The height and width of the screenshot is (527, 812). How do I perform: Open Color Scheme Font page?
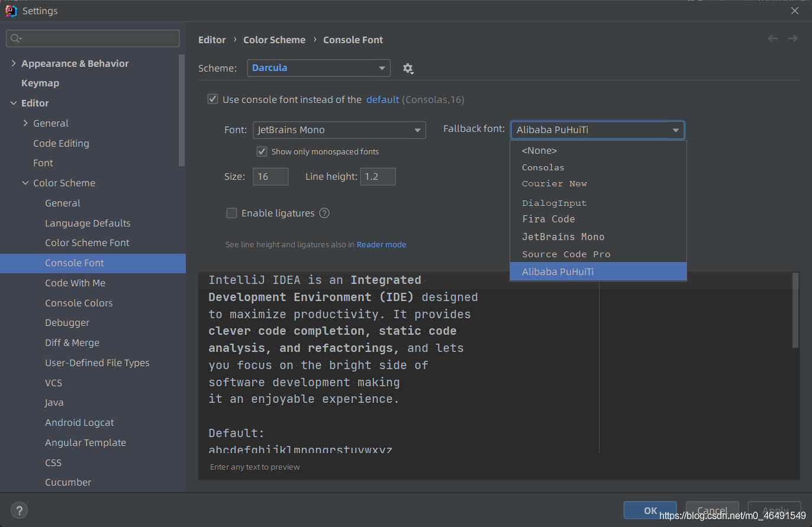tap(87, 243)
